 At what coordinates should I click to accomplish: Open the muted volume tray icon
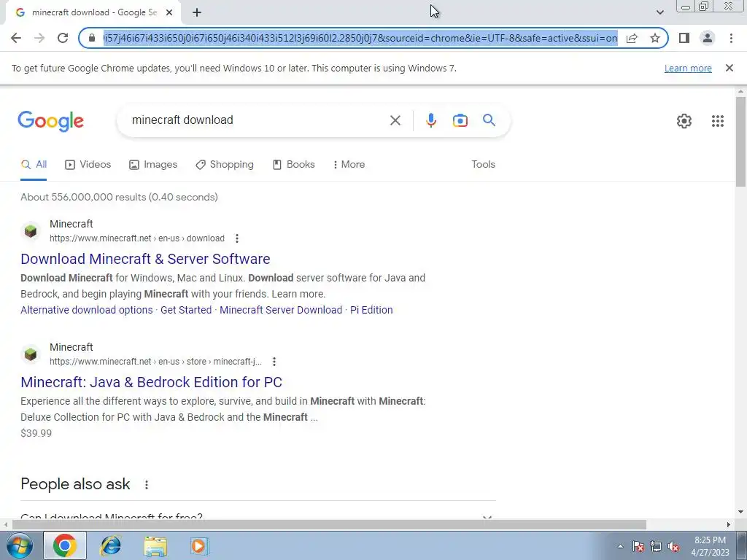click(673, 547)
